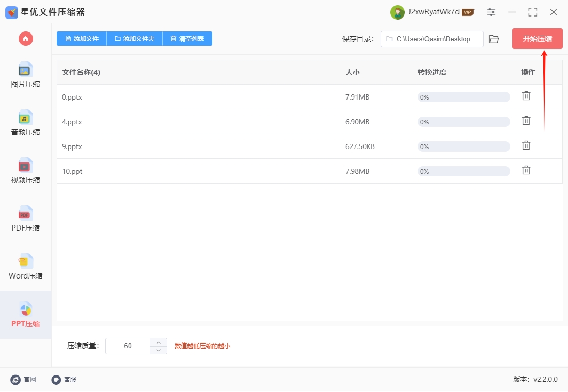Click 添加文件夹 add folder button
568x392 pixels.
[x=135, y=39]
